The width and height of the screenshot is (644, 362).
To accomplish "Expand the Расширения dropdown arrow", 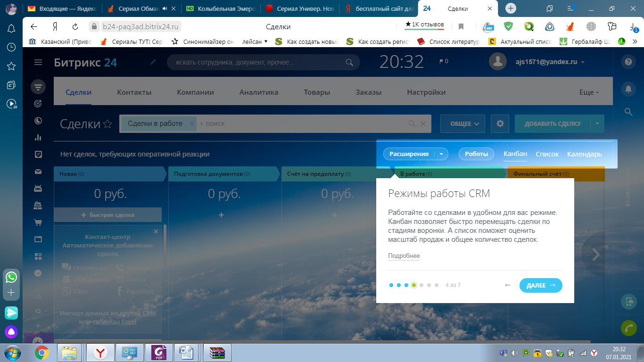I will click(441, 154).
